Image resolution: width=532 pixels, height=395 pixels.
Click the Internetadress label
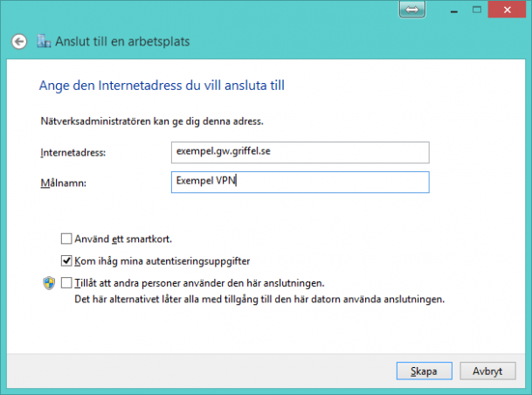coord(73,153)
